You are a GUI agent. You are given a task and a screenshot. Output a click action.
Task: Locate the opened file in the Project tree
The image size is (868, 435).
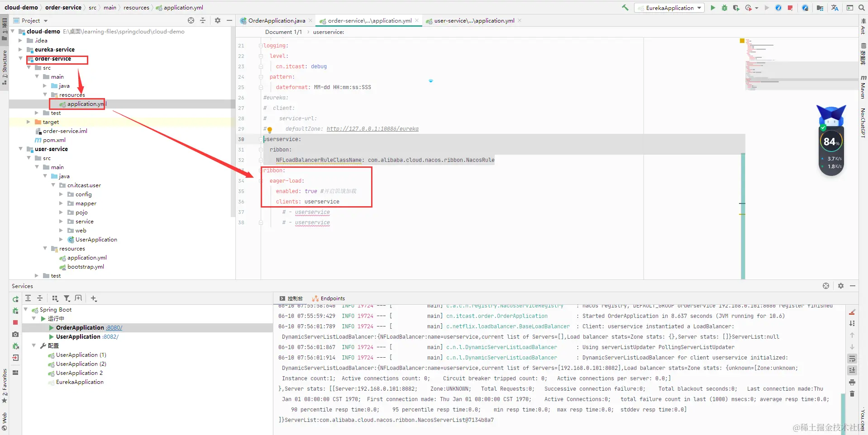[x=191, y=20]
